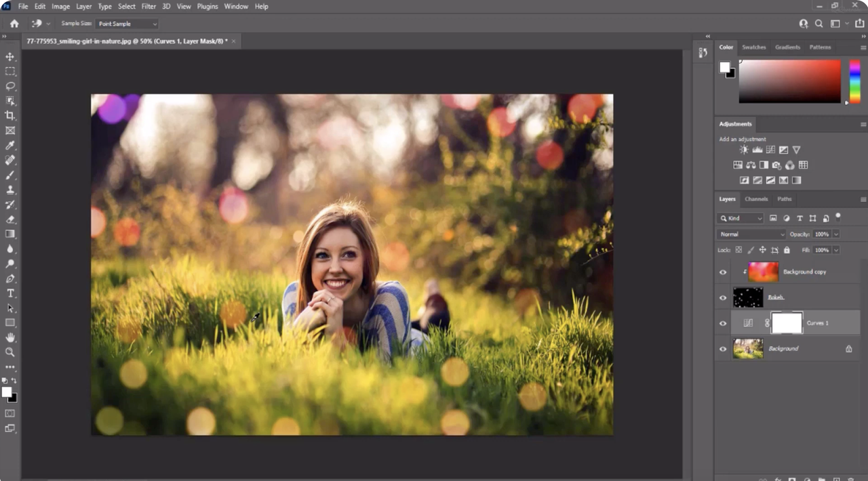The height and width of the screenshot is (481, 868).
Task: Select the Dodge tool
Action: pyautogui.click(x=10, y=264)
